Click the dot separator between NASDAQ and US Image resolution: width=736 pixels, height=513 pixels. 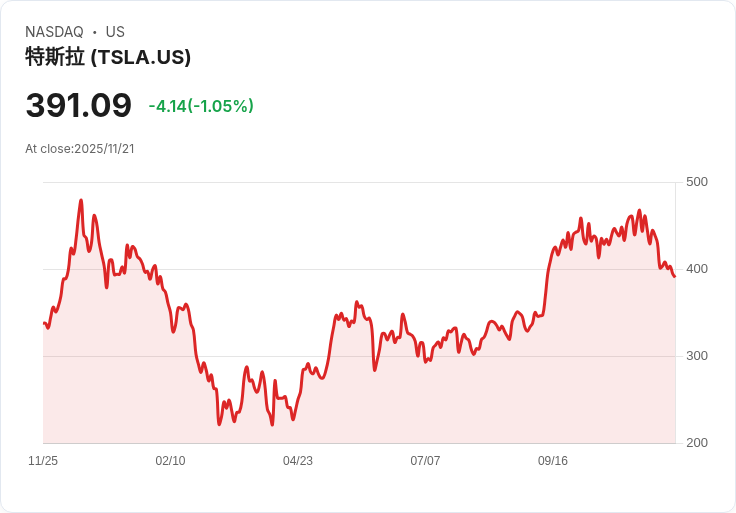[95, 33]
